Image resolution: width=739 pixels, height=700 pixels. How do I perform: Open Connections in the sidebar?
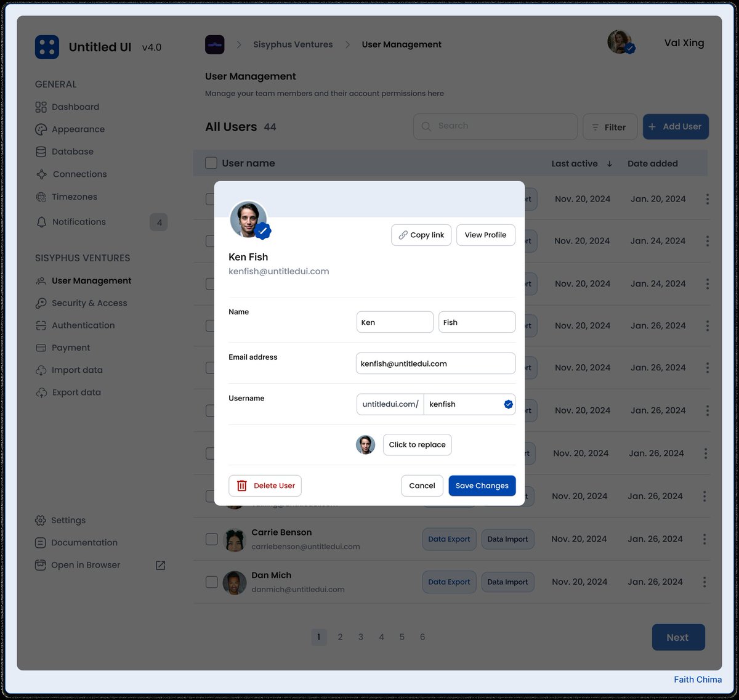point(71,174)
